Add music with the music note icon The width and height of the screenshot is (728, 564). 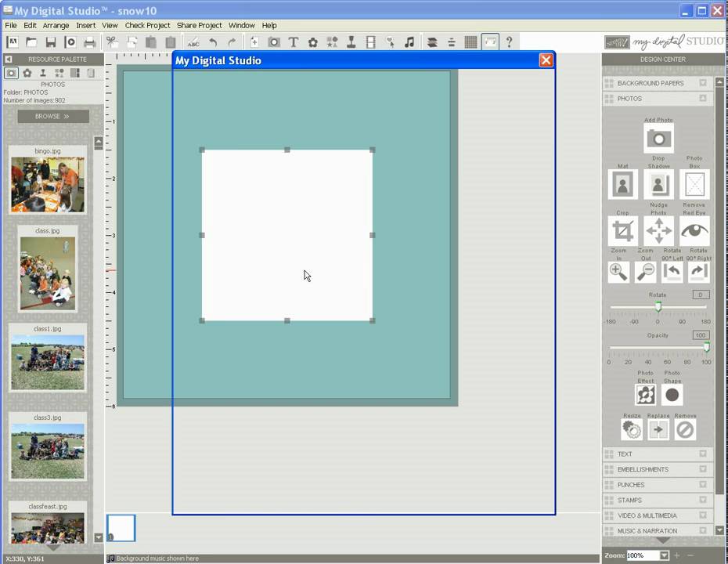click(x=409, y=42)
